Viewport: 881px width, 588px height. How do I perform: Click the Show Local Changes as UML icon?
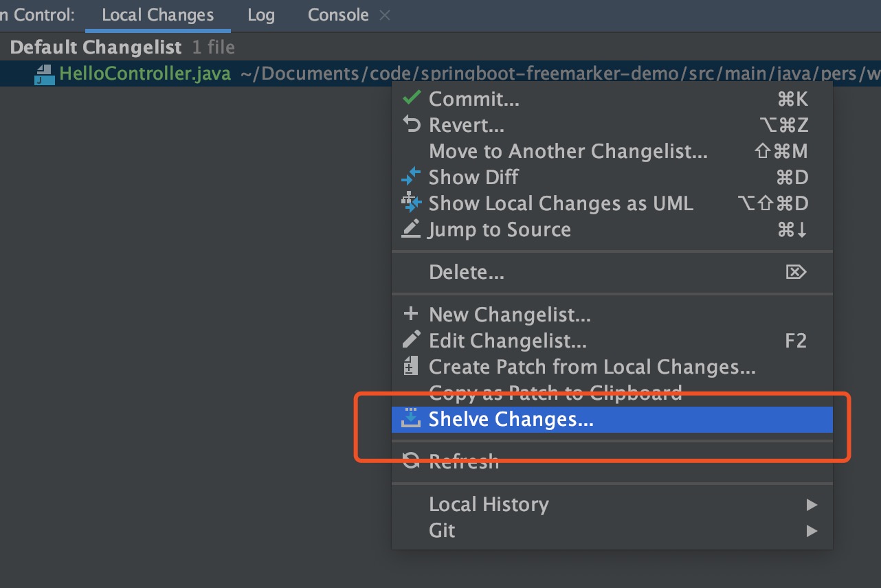click(x=411, y=203)
